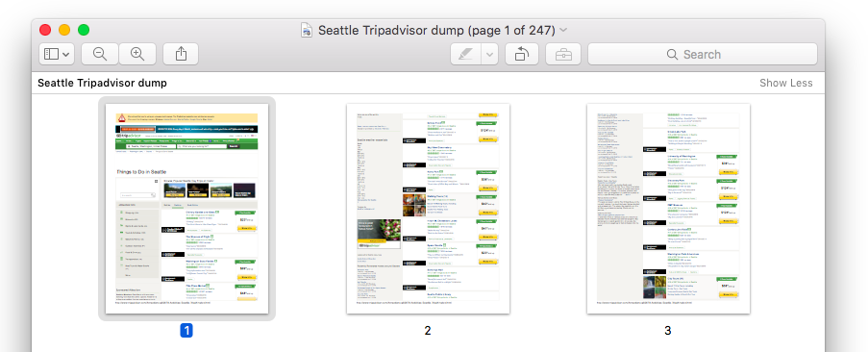The height and width of the screenshot is (352, 868).
Task: Click the zoom in magnifier button
Action: point(137,54)
